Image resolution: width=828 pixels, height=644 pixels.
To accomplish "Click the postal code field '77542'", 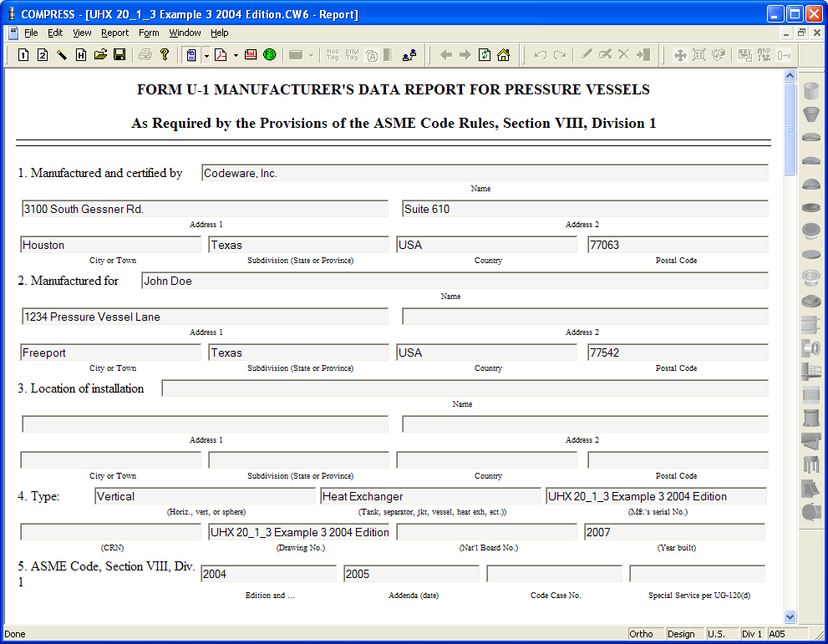I will click(x=678, y=352).
